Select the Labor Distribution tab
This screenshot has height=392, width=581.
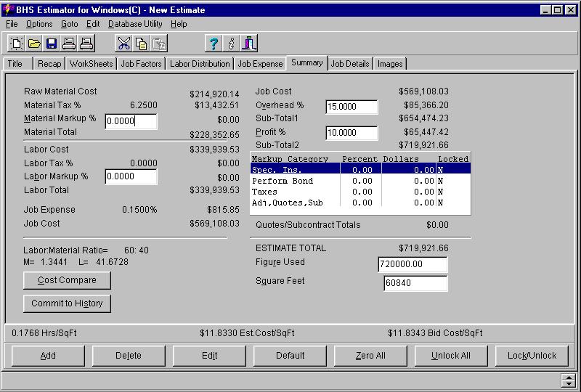click(x=200, y=64)
